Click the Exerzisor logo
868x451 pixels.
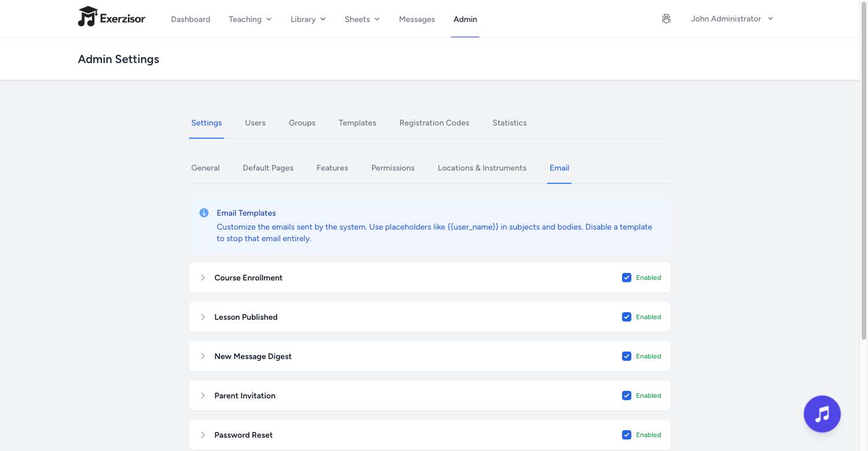pos(112,17)
